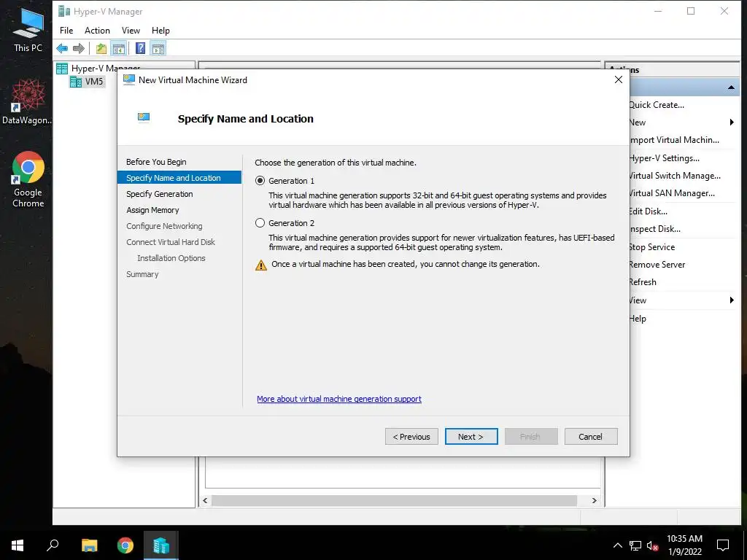
Task: Open the View menu
Action: (x=131, y=31)
